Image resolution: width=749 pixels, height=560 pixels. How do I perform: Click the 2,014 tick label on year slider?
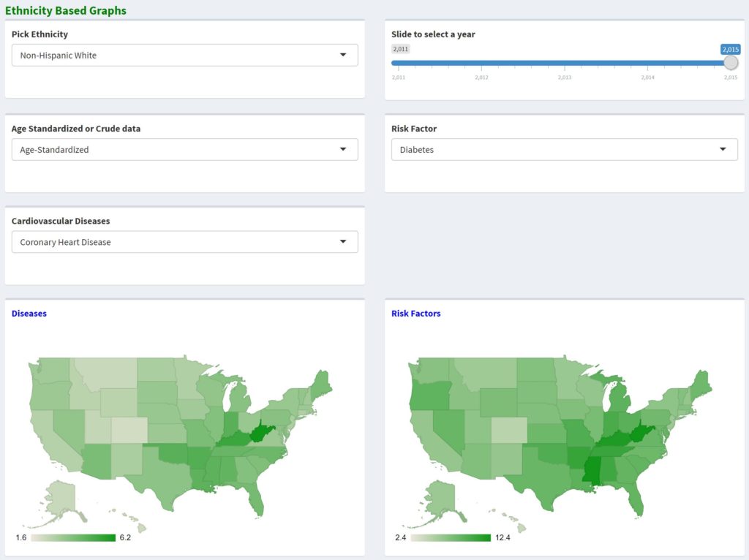647,77
